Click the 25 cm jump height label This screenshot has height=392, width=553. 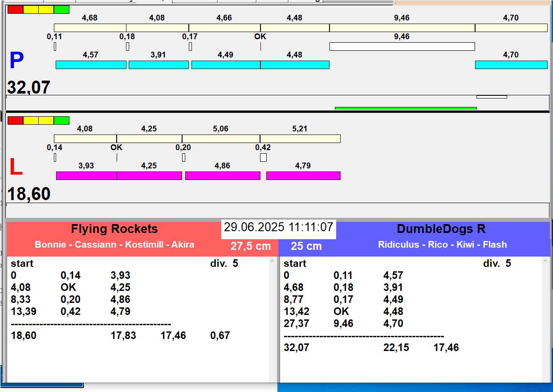pyautogui.click(x=306, y=246)
